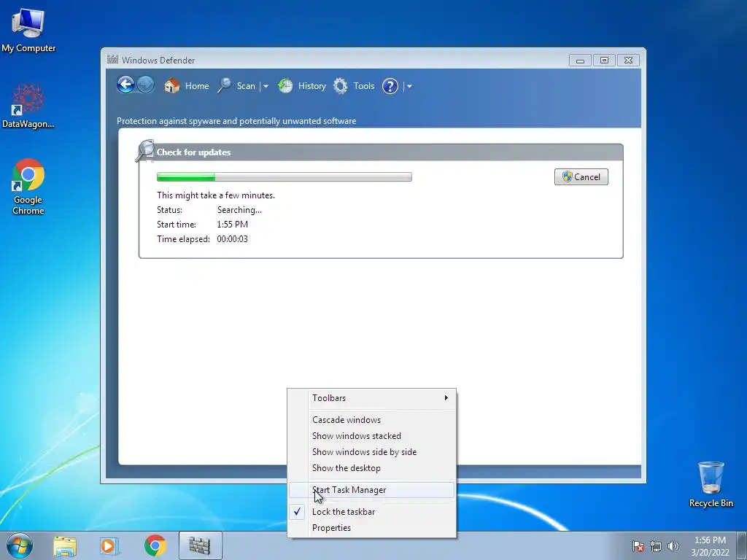The width and height of the screenshot is (747, 560).
Task: Click the text 'Protection against spyware and potentially unwanted software'
Action: 236,121
